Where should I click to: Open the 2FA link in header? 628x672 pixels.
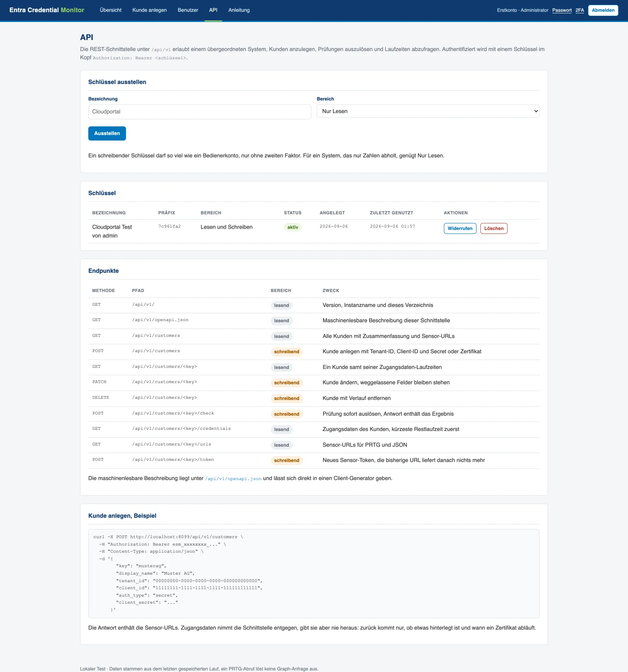580,10
